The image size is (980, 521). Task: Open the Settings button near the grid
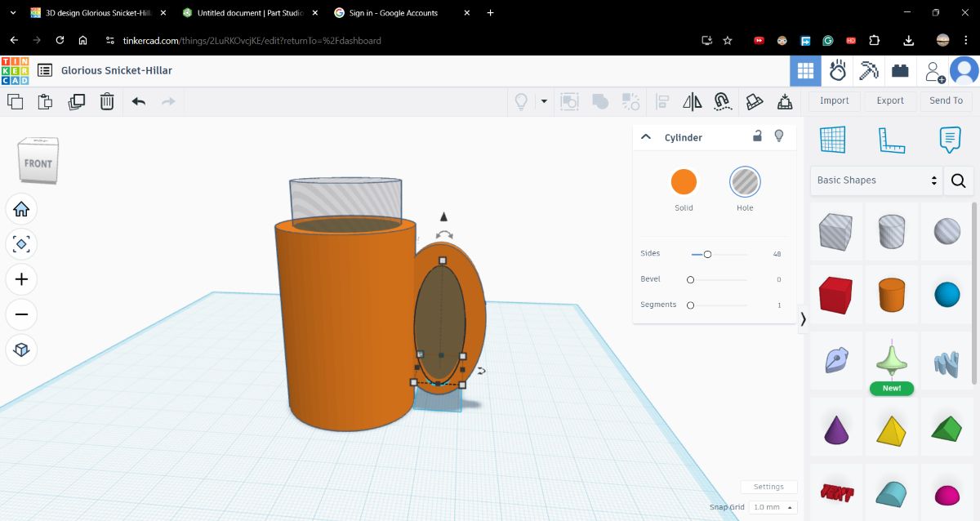click(x=768, y=486)
